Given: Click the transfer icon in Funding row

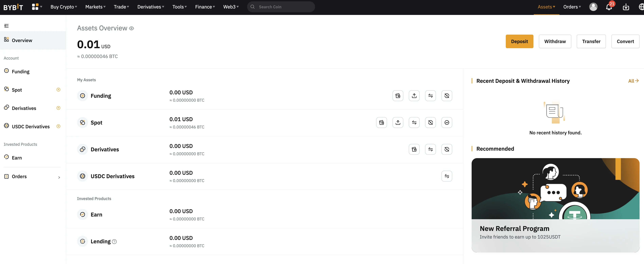Looking at the screenshot, I should pyautogui.click(x=430, y=96).
